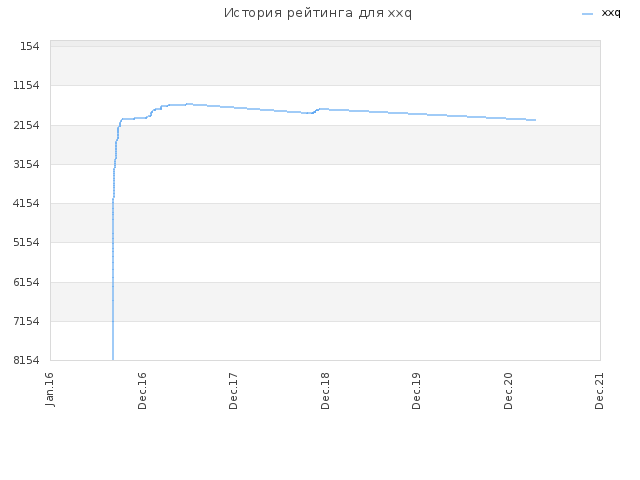Click the 4154 y-axis label
Screen dimensions: 640x480
(x=27, y=203)
